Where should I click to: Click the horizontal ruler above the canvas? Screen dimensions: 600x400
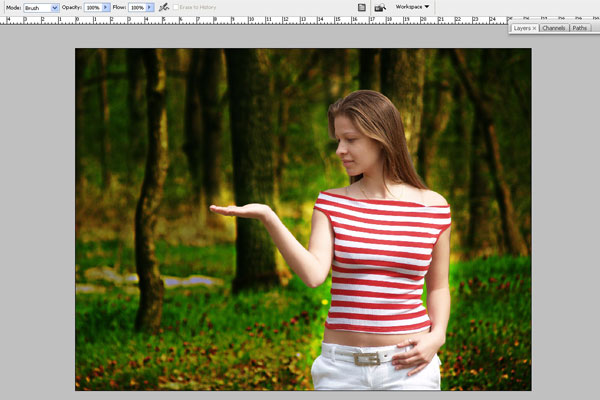point(250,19)
